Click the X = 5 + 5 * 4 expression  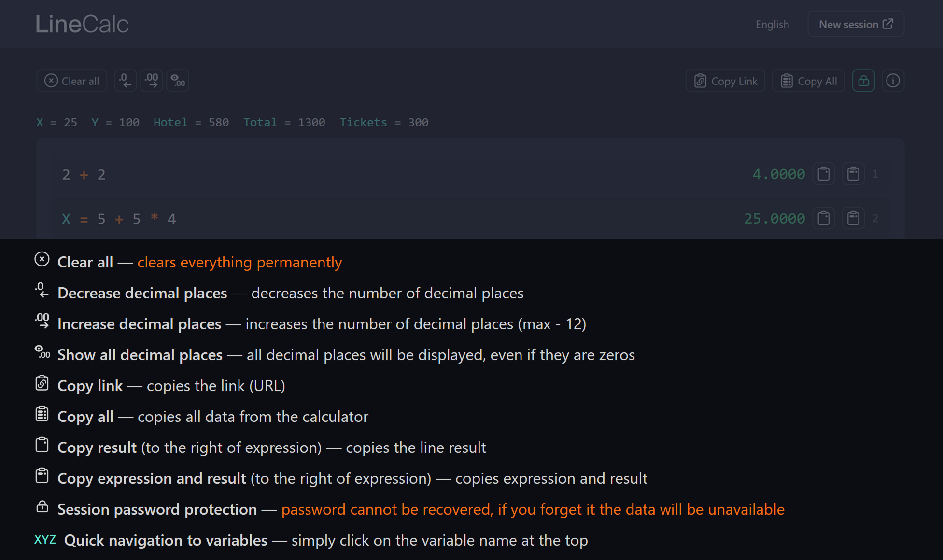[x=120, y=218]
